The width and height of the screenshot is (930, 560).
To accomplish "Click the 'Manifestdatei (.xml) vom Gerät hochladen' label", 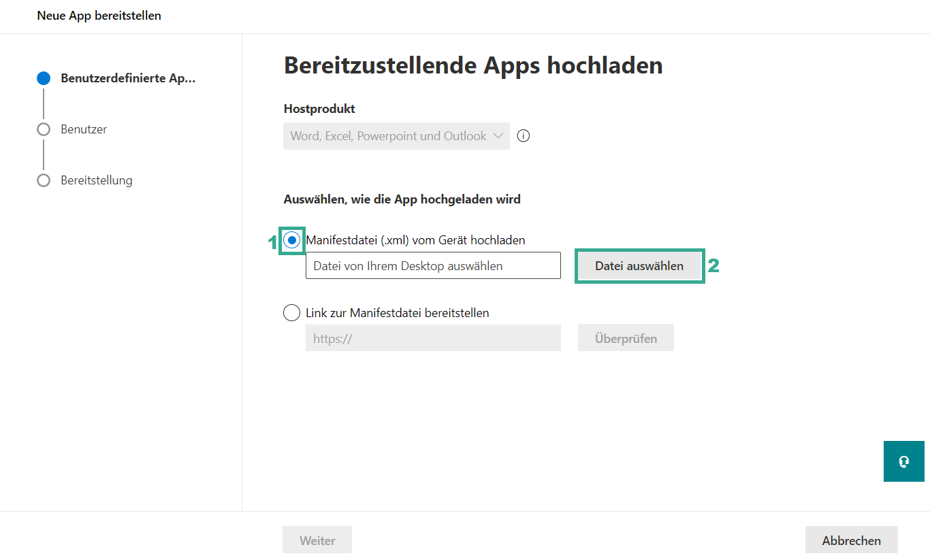I will pos(415,240).
